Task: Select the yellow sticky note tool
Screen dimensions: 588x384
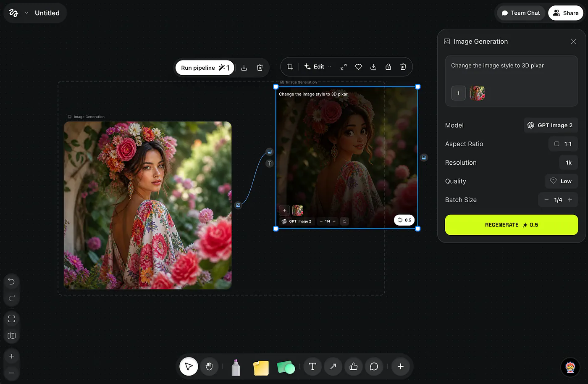Action: click(x=261, y=368)
